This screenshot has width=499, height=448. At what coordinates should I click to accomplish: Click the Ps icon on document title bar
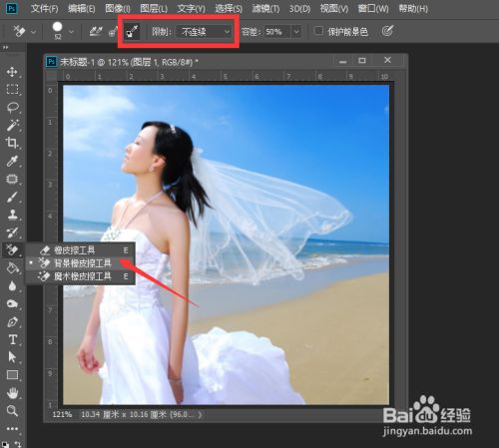pos(52,62)
